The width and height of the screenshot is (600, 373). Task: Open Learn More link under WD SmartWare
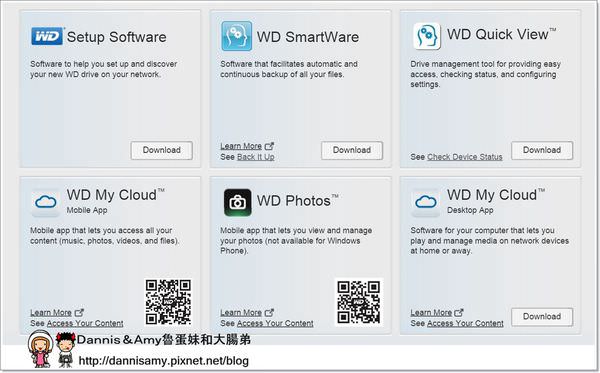point(241,146)
